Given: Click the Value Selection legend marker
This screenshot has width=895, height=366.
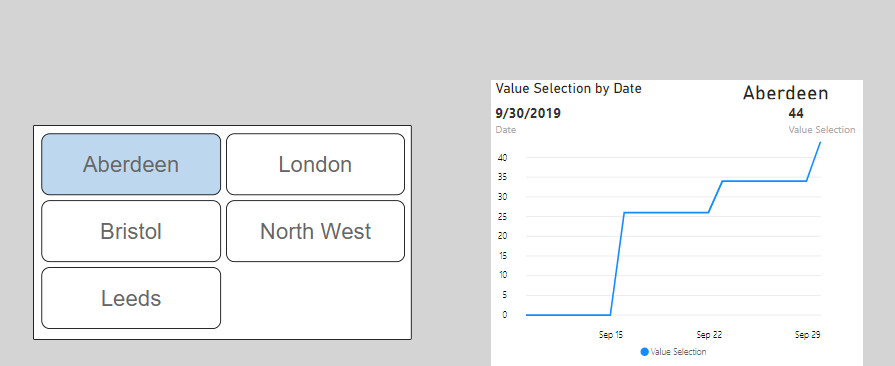Looking at the screenshot, I should [x=644, y=352].
